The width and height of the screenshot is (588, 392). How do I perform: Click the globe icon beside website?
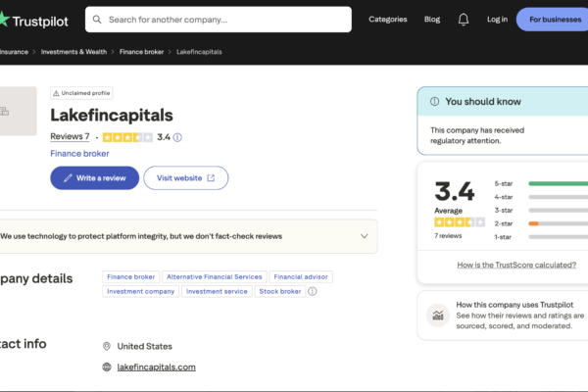coord(107,367)
